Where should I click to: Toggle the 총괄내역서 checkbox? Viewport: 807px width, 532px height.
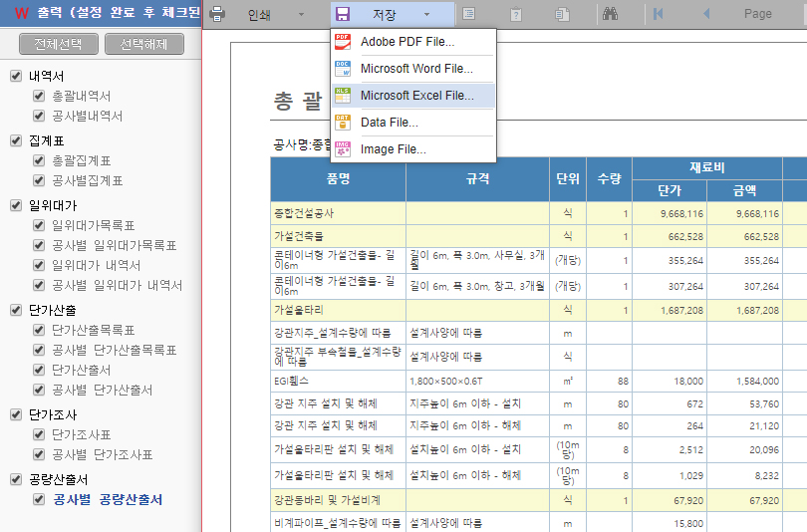click(39, 96)
